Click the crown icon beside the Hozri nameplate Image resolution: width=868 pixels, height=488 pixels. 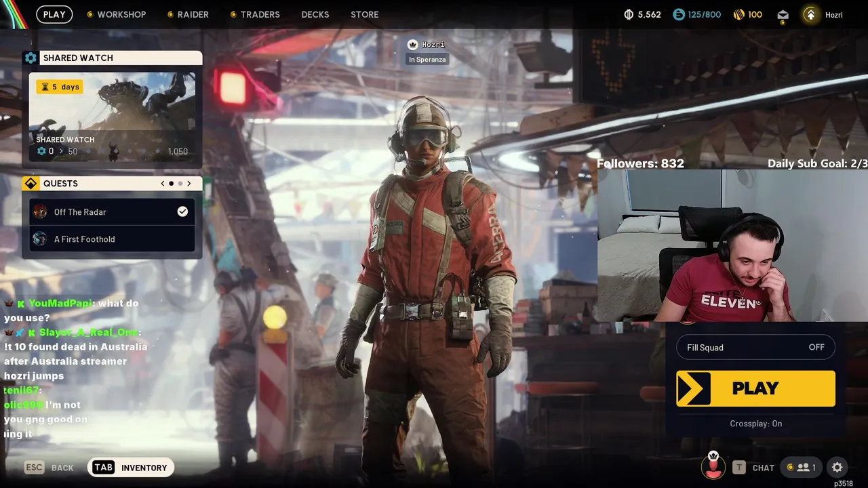pos(412,45)
